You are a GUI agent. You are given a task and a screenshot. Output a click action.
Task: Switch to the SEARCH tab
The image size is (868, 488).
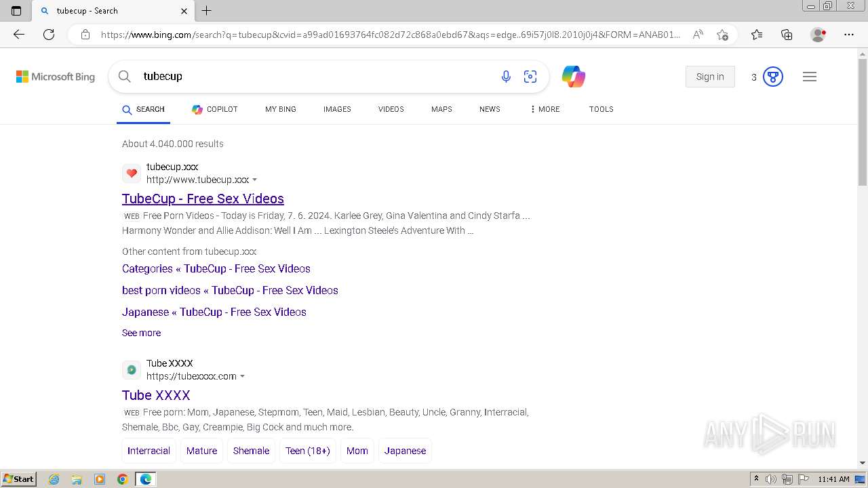(x=143, y=109)
